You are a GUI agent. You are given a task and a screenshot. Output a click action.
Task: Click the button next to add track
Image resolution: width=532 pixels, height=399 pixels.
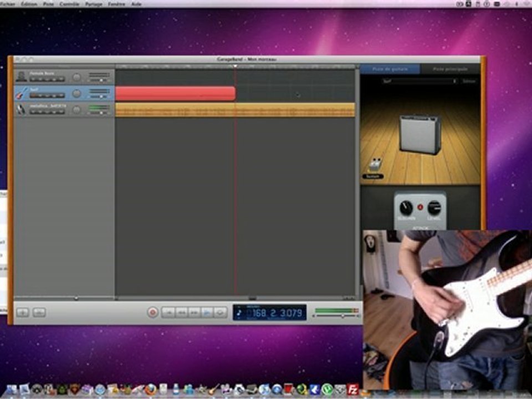point(39,312)
